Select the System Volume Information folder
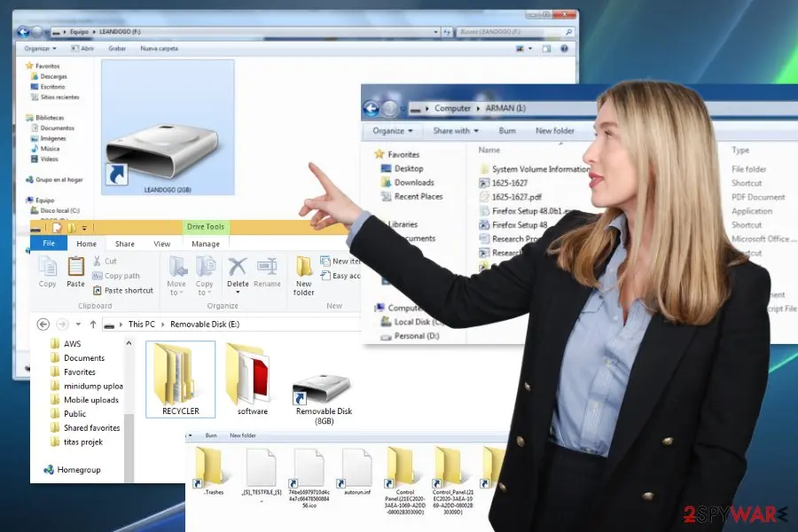Image resolution: width=798 pixels, height=532 pixels. pos(535,169)
